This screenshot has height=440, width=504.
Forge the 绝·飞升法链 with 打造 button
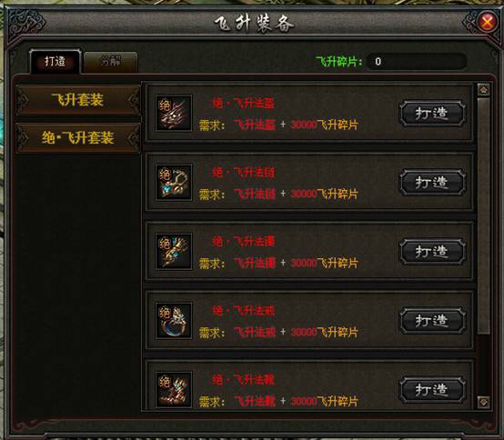(x=432, y=183)
